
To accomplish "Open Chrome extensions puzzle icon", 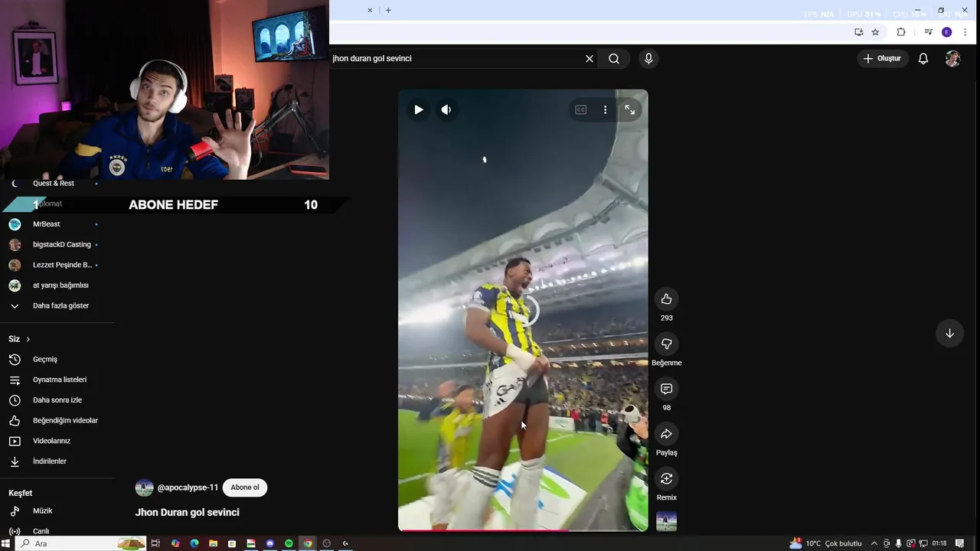I will [x=901, y=32].
